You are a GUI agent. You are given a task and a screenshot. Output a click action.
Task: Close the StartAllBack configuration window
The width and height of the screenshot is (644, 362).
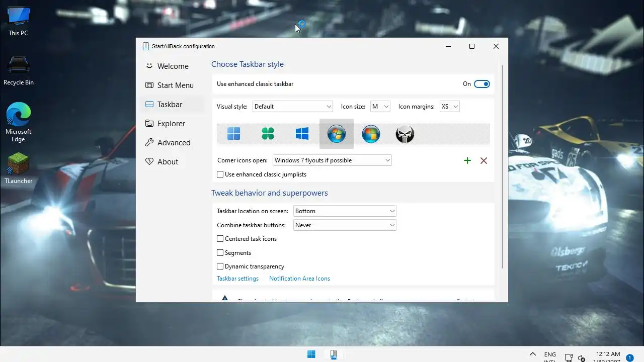point(496,46)
